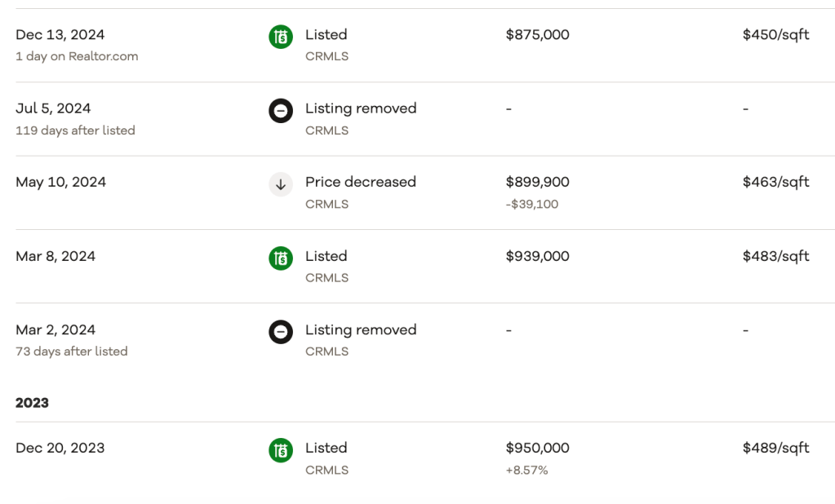Click the "73 days after listed" note
The width and height of the screenshot is (835, 504).
click(x=72, y=351)
